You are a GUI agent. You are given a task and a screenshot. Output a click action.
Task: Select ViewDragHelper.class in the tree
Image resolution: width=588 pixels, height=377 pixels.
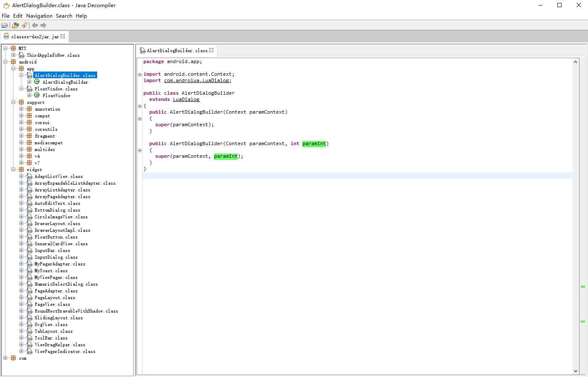pyautogui.click(x=60, y=345)
